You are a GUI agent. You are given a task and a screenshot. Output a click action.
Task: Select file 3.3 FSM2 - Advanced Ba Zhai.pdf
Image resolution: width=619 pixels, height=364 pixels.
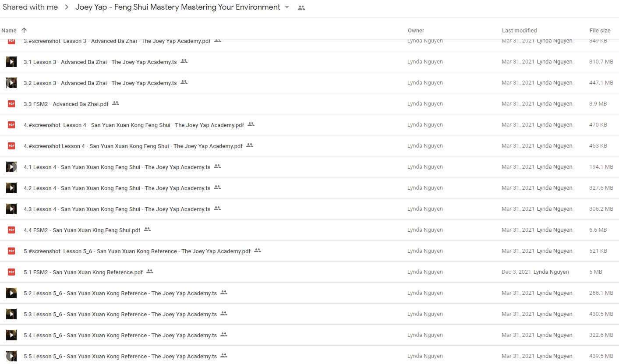point(66,104)
